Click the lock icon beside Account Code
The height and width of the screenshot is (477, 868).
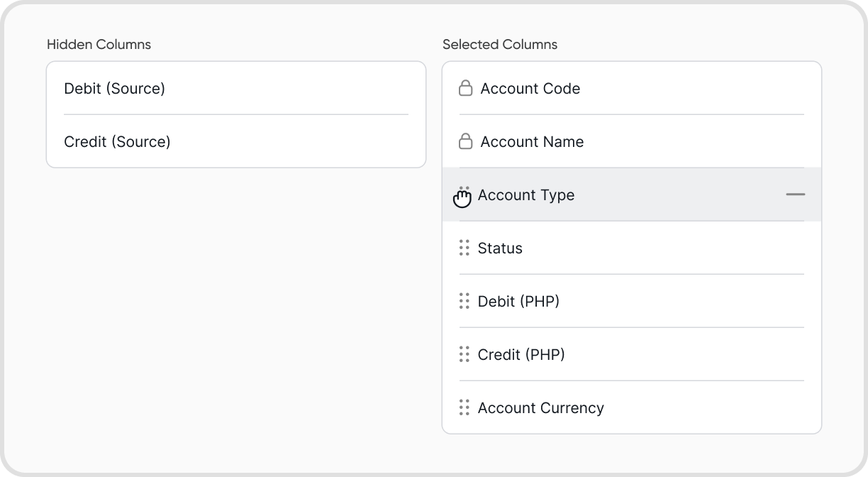pyautogui.click(x=465, y=89)
